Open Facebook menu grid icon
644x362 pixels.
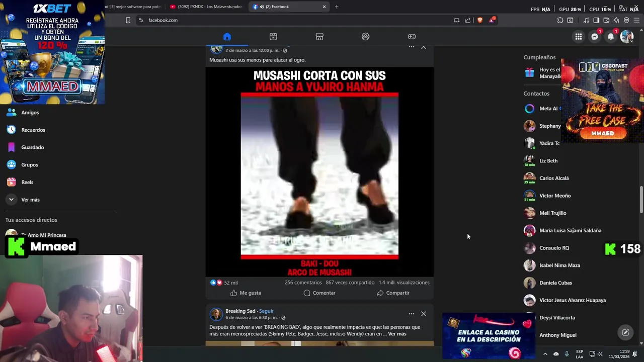click(579, 37)
